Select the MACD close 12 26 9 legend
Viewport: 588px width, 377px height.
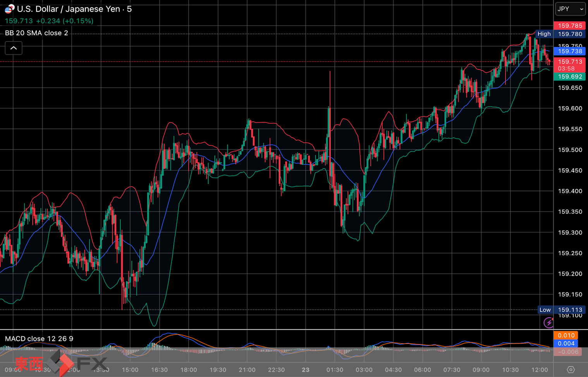[x=39, y=339]
